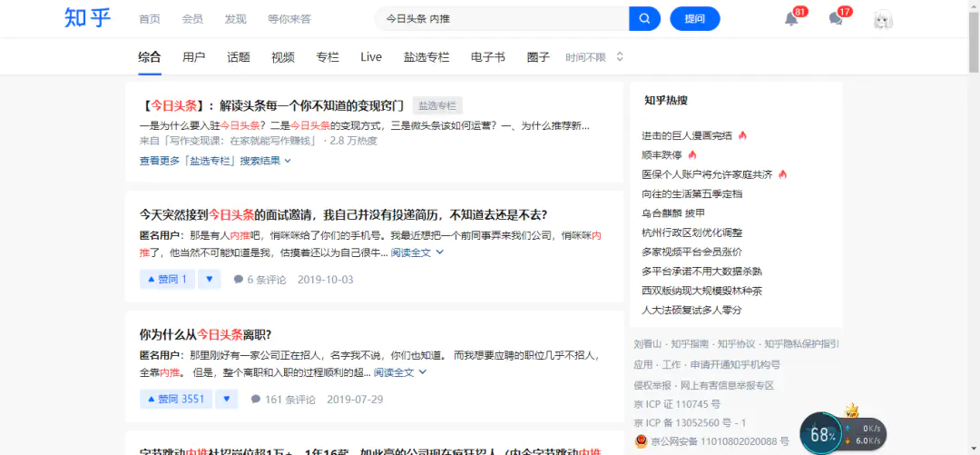Screen dimensions: 980x455
Task: Open 发现 in top navigation
Action: point(235,19)
